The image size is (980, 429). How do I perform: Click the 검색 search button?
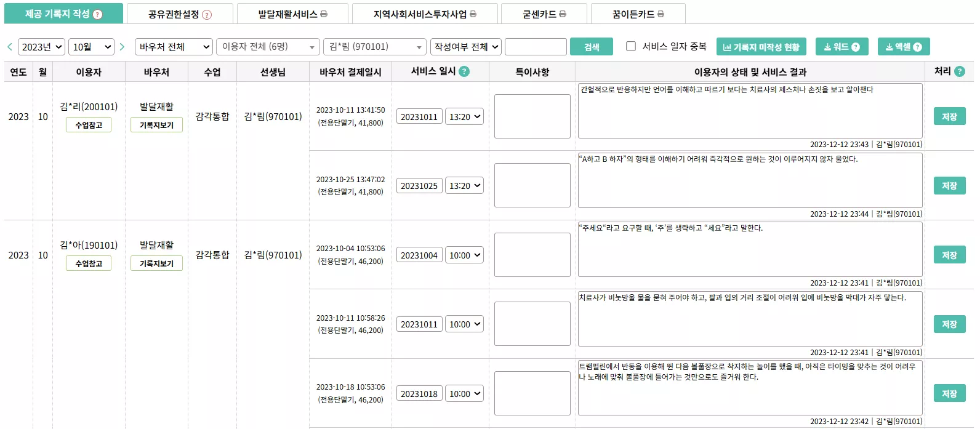pyautogui.click(x=591, y=46)
